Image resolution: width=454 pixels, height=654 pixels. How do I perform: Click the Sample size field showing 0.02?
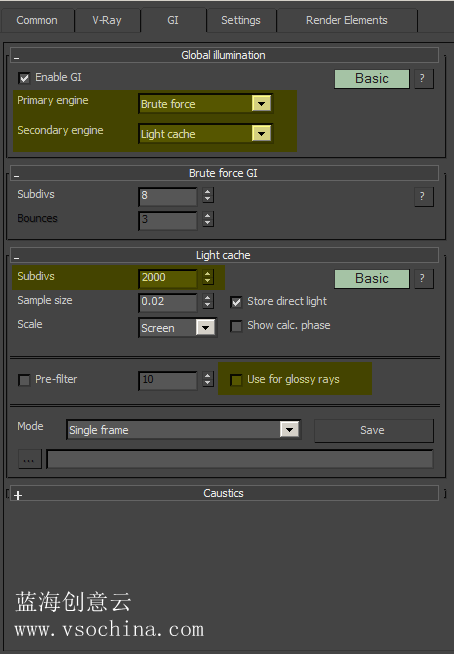point(168,302)
